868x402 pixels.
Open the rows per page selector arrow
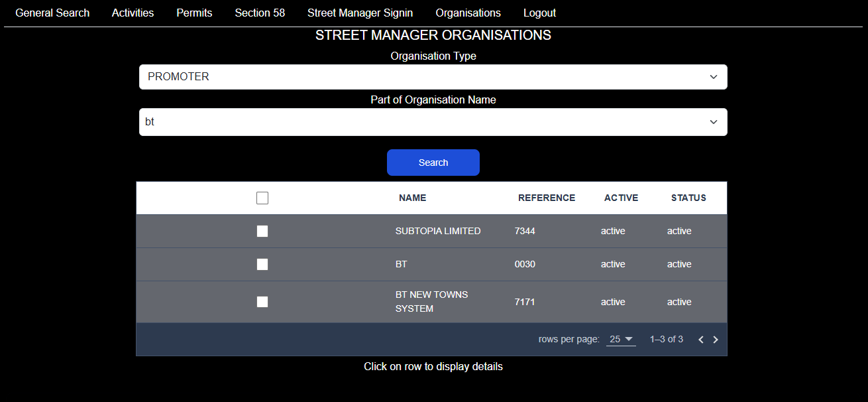tap(628, 339)
